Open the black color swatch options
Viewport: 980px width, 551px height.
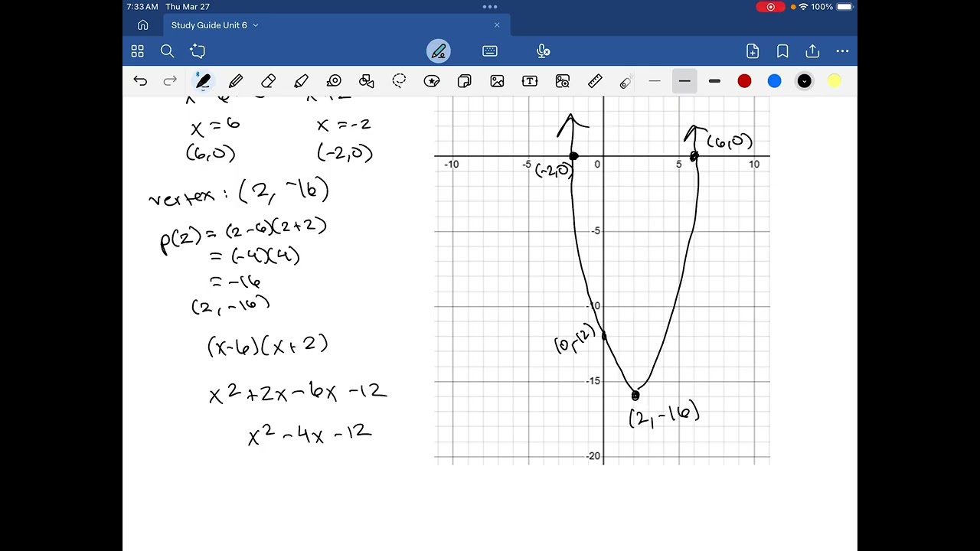pyautogui.click(x=804, y=81)
